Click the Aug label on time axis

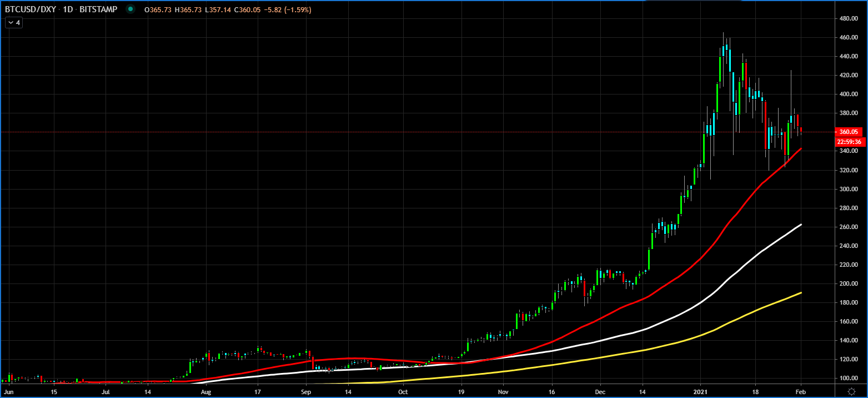206,391
